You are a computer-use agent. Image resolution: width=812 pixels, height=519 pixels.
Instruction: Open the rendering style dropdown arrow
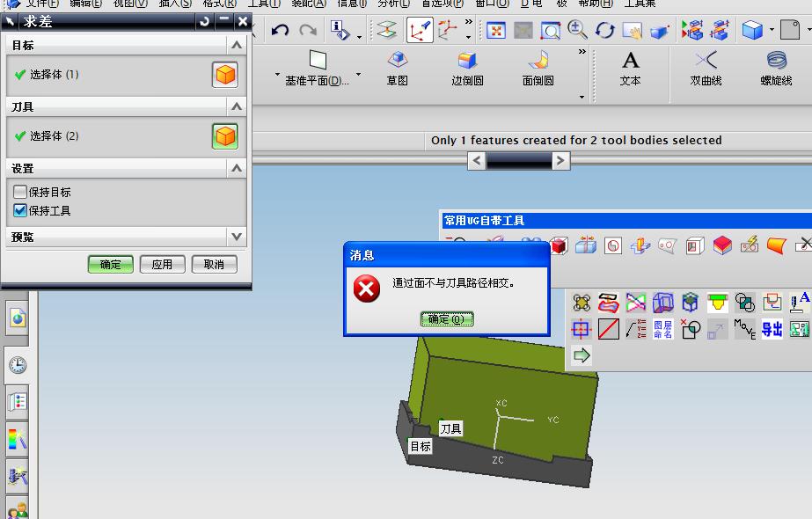[771, 30]
